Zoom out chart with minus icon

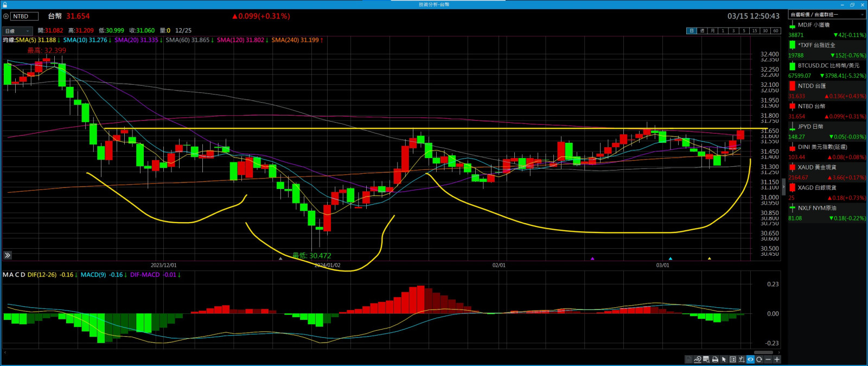coord(768,359)
